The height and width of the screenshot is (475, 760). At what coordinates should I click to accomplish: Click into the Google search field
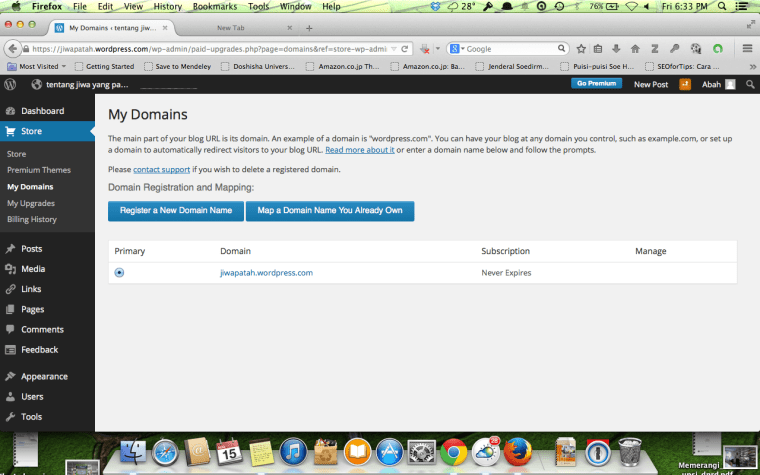tap(510, 48)
